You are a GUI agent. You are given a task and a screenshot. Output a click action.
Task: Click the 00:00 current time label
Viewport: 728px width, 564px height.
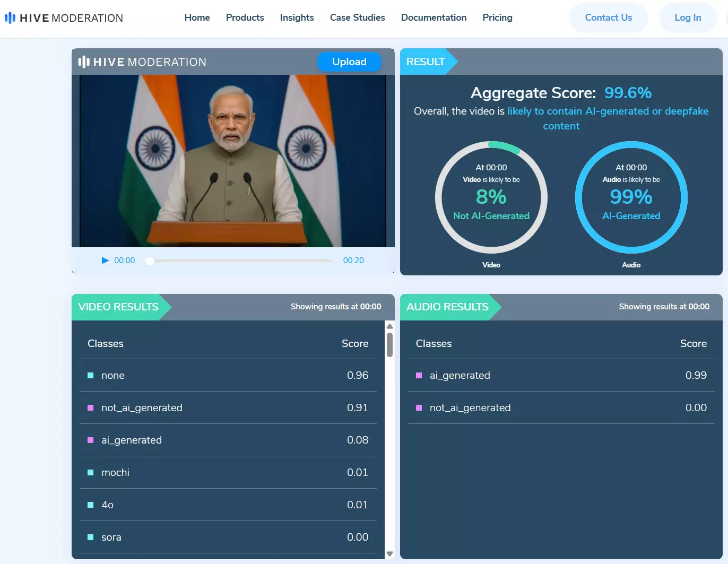click(125, 261)
